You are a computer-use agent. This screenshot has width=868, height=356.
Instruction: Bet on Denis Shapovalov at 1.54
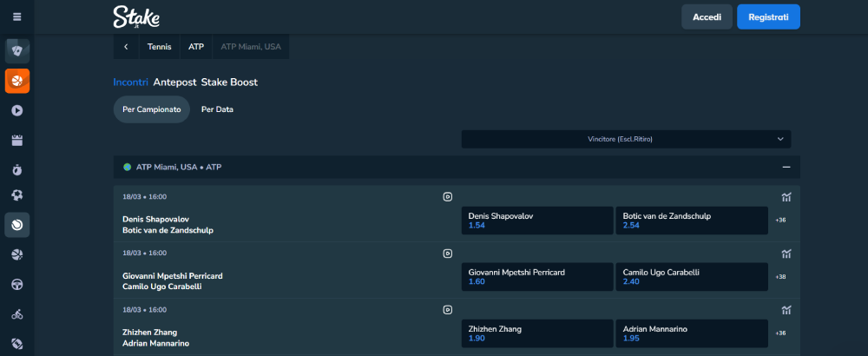coord(537,221)
